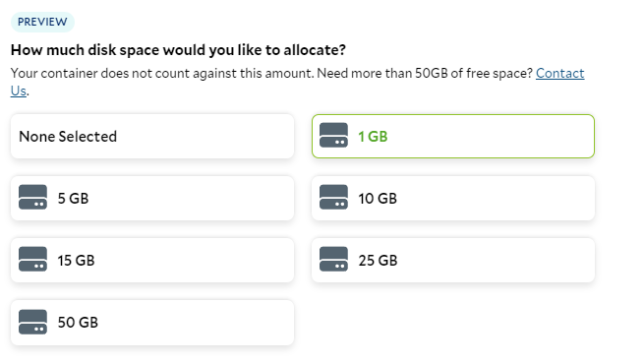Select the None Selected option
Viewport: 644px width, 364px height.
[152, 137]
